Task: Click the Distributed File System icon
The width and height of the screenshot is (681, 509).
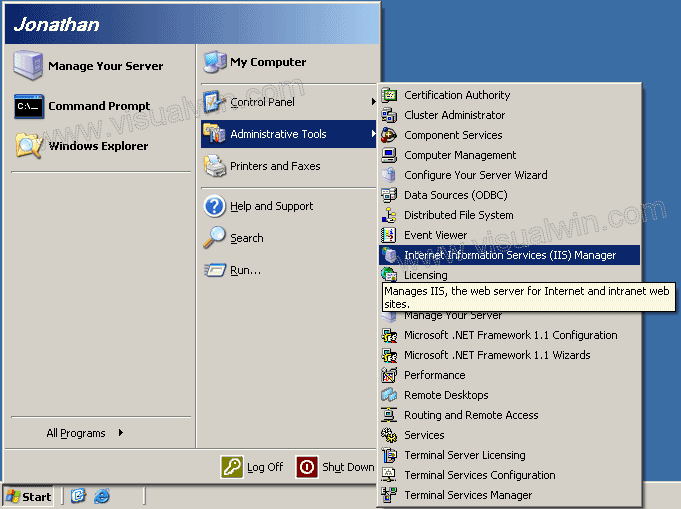Action: click(389, 215)
